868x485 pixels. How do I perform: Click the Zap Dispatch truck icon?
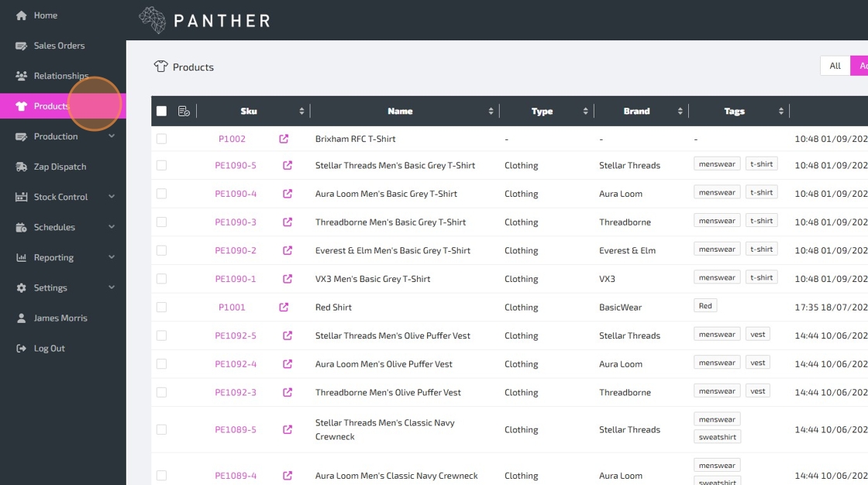pos(22,167)
